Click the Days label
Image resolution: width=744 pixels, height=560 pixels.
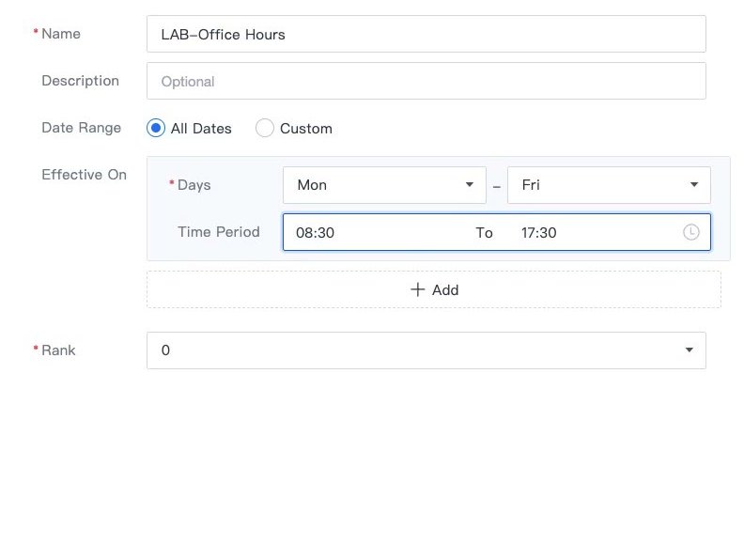tap(194, 185)
